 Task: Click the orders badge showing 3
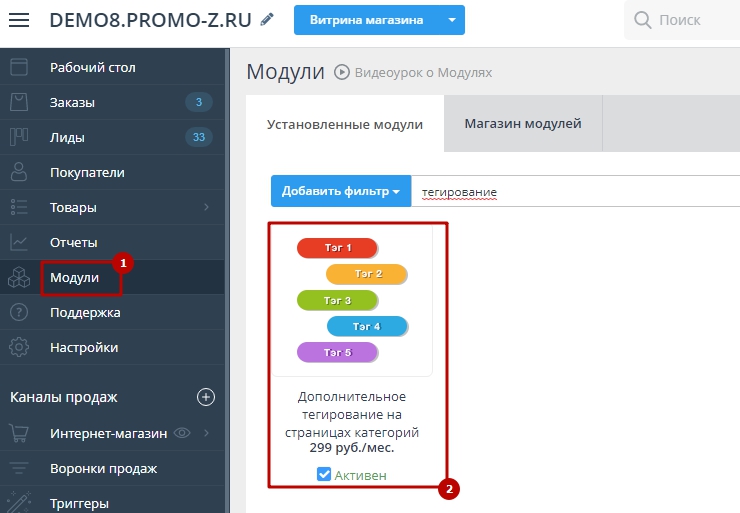[199, 102]
